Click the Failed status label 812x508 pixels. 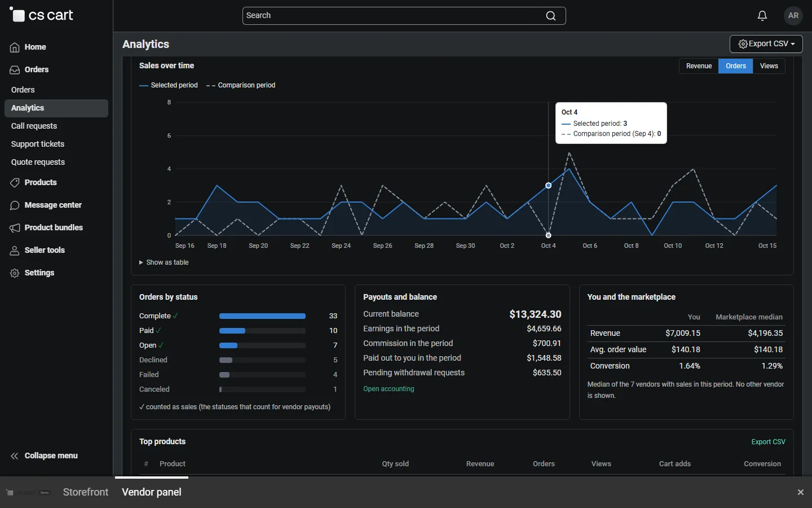[149, 375]
